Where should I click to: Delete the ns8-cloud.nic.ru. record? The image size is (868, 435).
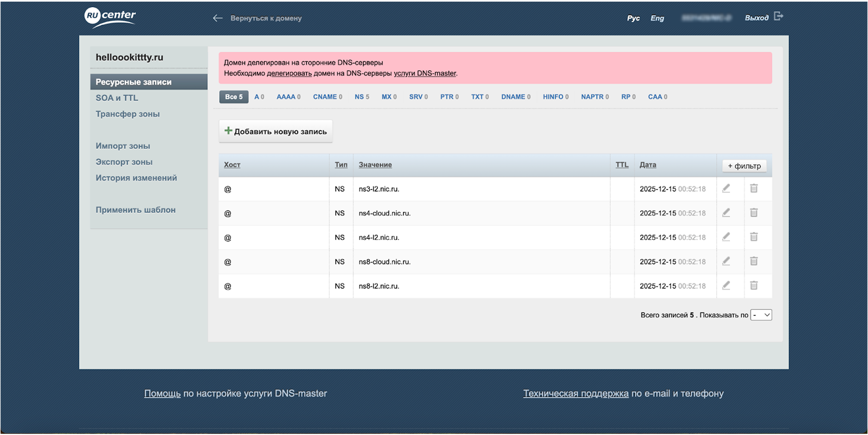[x=754, y=261]
